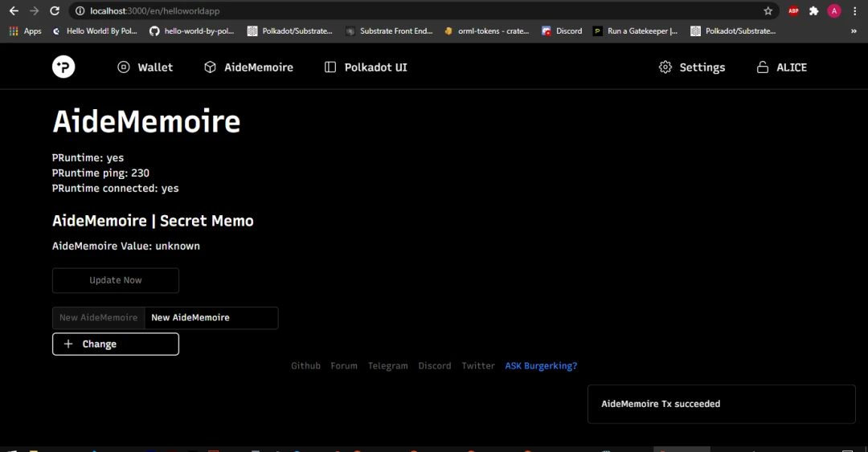Click the Change button
The image size is (868, 452).
(x=116, y=344)
